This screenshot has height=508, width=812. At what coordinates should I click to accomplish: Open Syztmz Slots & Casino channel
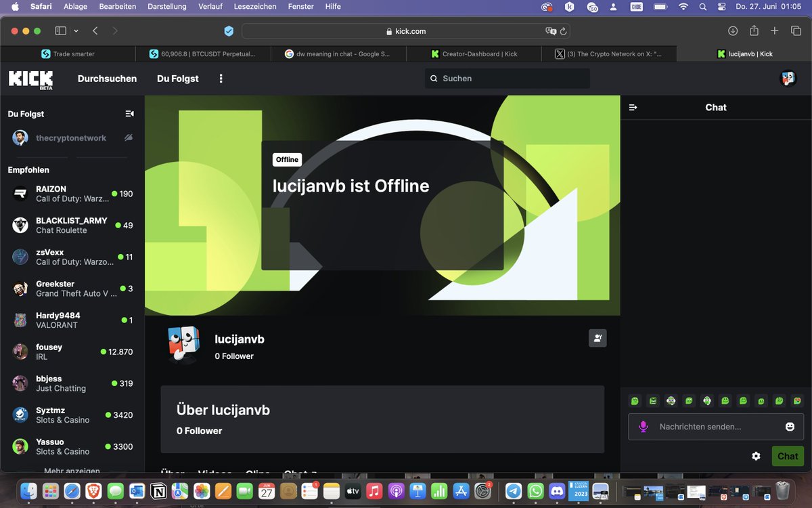pos(72,415)
